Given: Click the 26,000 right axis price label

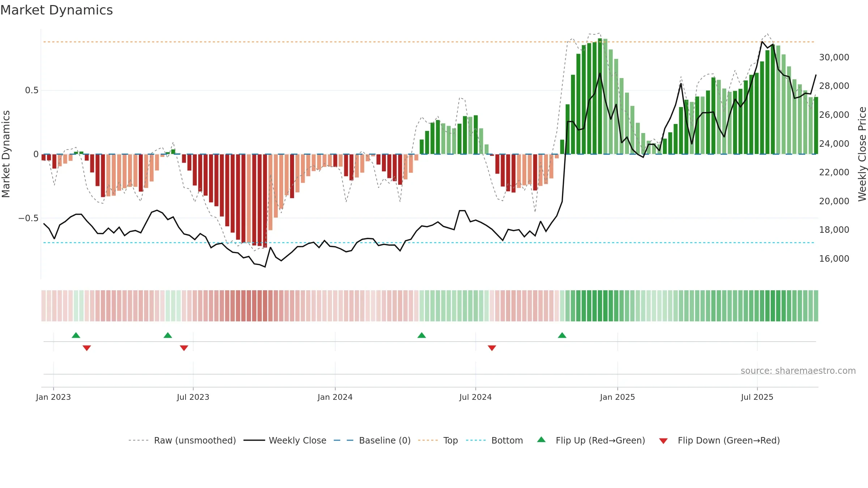Looking at the screenshot, I should [834, 115].
